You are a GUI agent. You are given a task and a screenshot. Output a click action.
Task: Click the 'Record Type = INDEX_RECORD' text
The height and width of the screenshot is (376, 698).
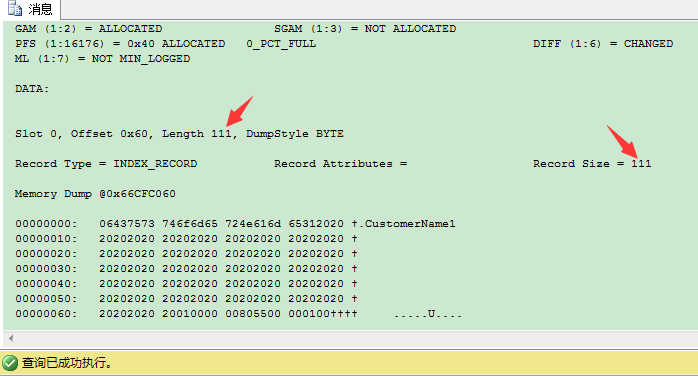click(106, 164)
